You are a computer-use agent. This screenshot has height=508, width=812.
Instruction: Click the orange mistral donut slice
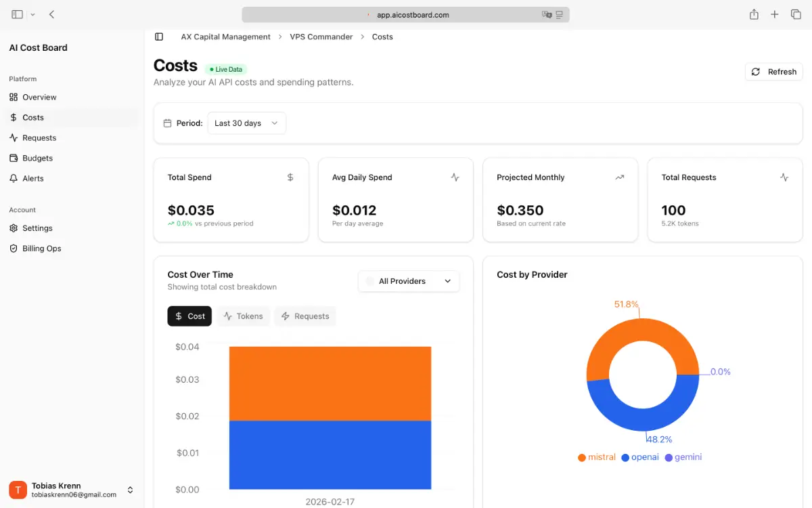point(643,330)
